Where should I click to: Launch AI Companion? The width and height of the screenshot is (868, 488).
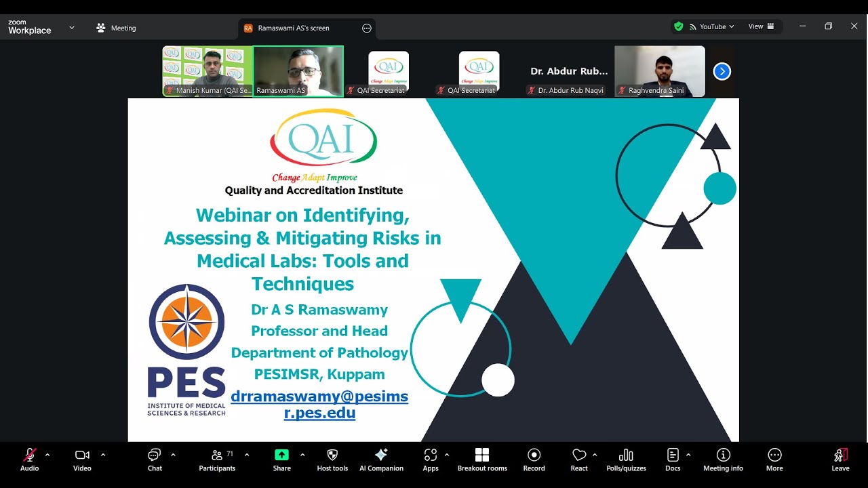381,460
